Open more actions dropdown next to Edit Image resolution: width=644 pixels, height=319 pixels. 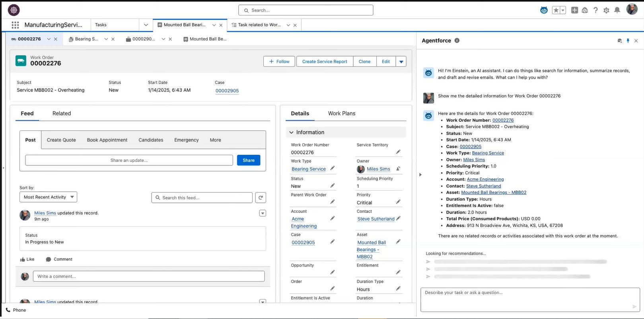pyautogui.click(x=401, y=62)
